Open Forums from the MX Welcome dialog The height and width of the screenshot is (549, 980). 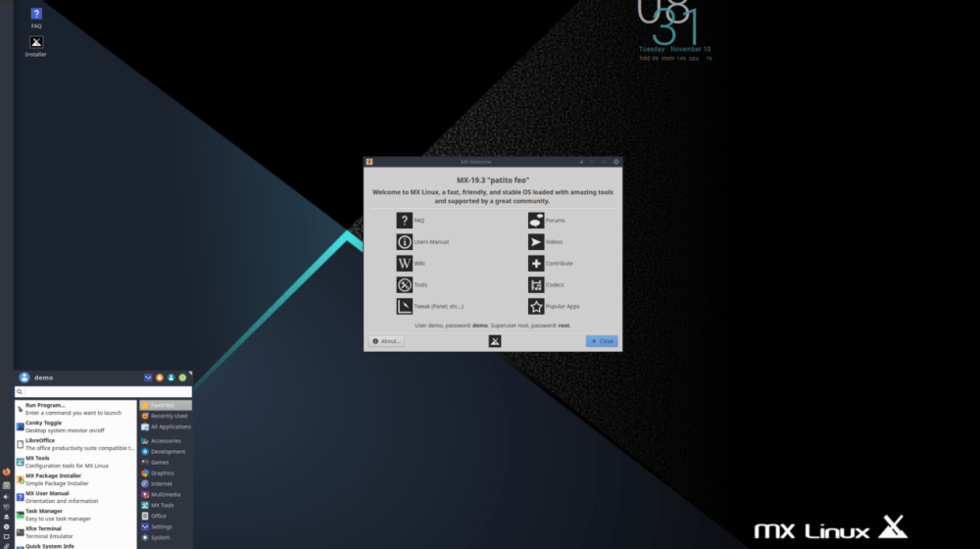pyautogui.click(x=547, y=221)
